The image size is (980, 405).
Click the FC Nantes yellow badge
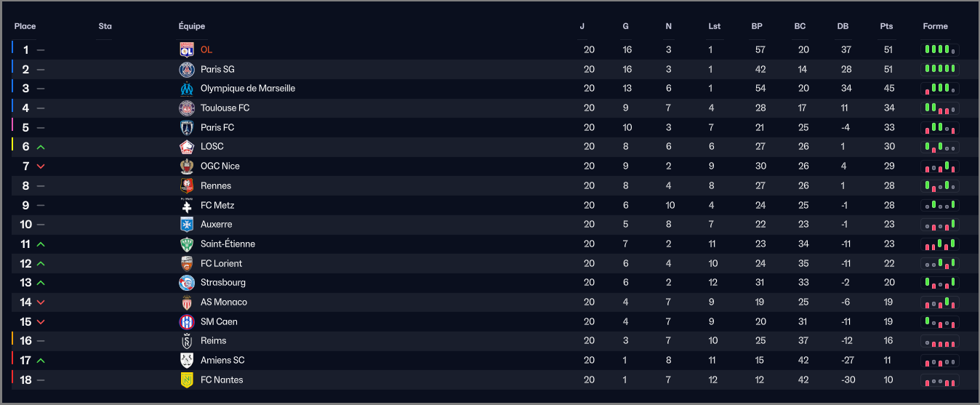tap(187, 380)
